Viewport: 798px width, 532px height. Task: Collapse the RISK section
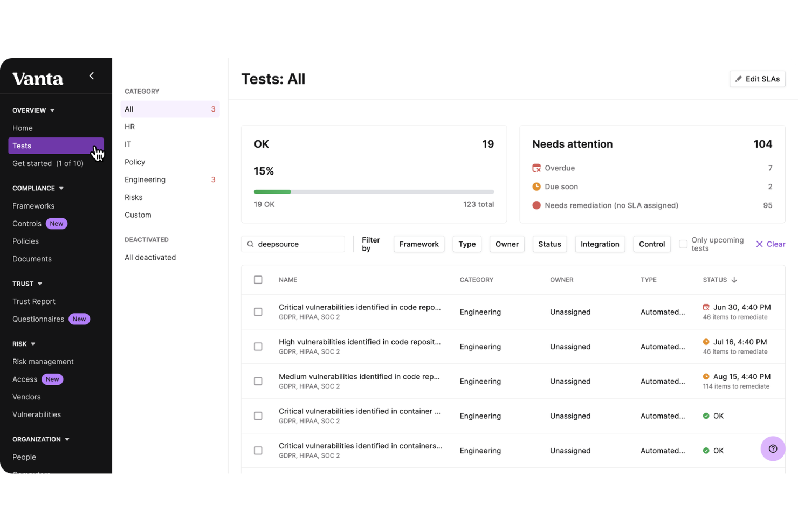click(x=34, y=344)
